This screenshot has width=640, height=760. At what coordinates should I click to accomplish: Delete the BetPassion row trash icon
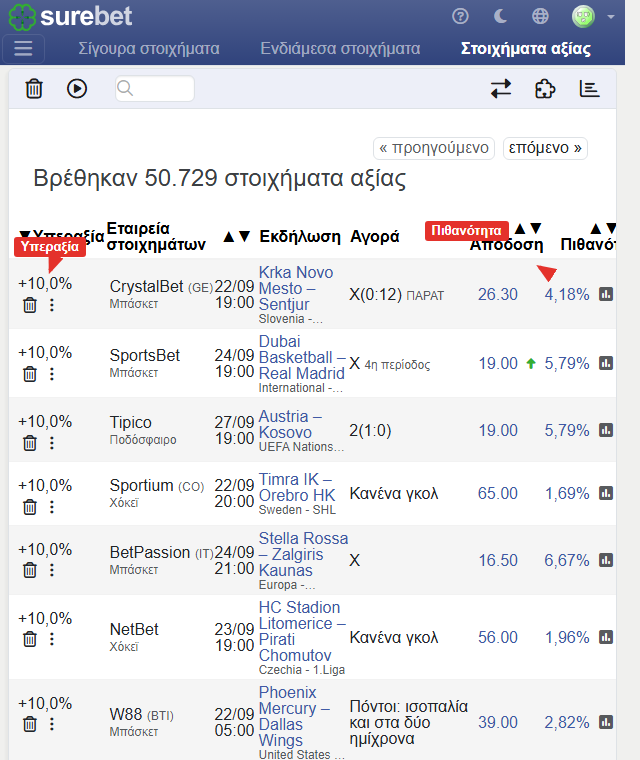[x=30, y=570]
